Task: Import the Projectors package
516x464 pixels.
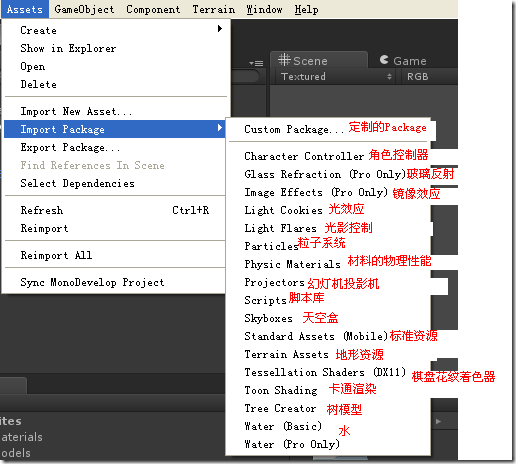Action: 328,282
